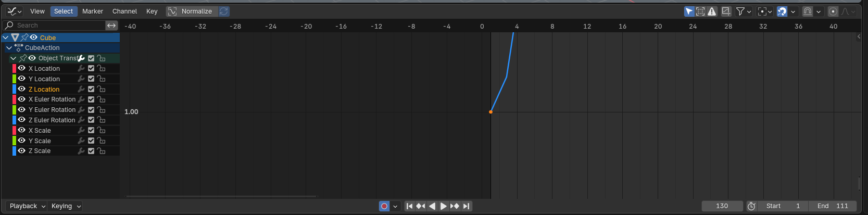The height and width of the screenshot is (215, 868).
Task: Toggle the Normalize button
Action: tap(192, 11)
